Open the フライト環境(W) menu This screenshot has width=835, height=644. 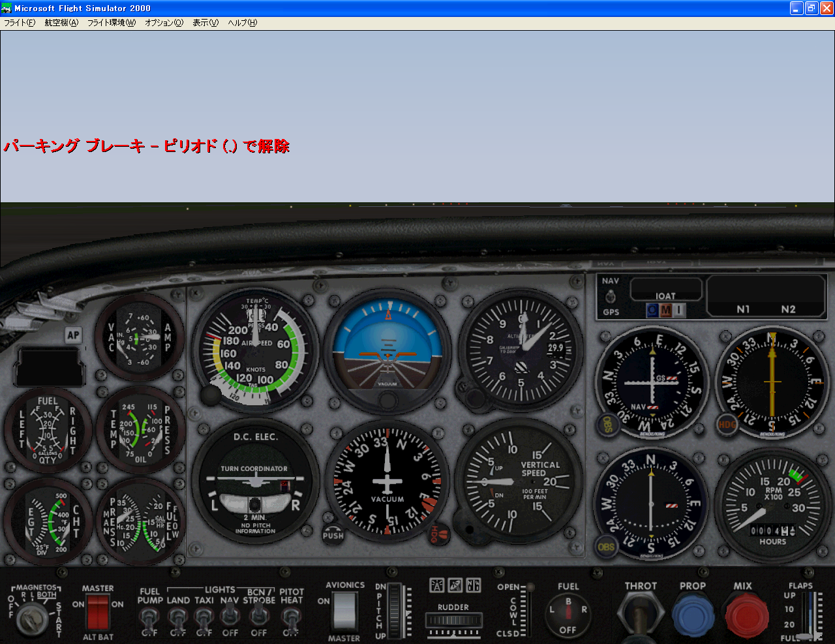112,23
